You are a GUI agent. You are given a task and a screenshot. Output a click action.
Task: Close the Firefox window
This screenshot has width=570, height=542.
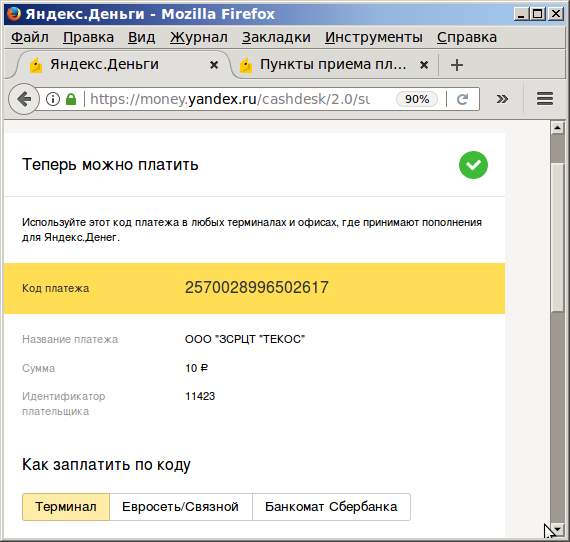pyautogui.click(x=555, y=14)
